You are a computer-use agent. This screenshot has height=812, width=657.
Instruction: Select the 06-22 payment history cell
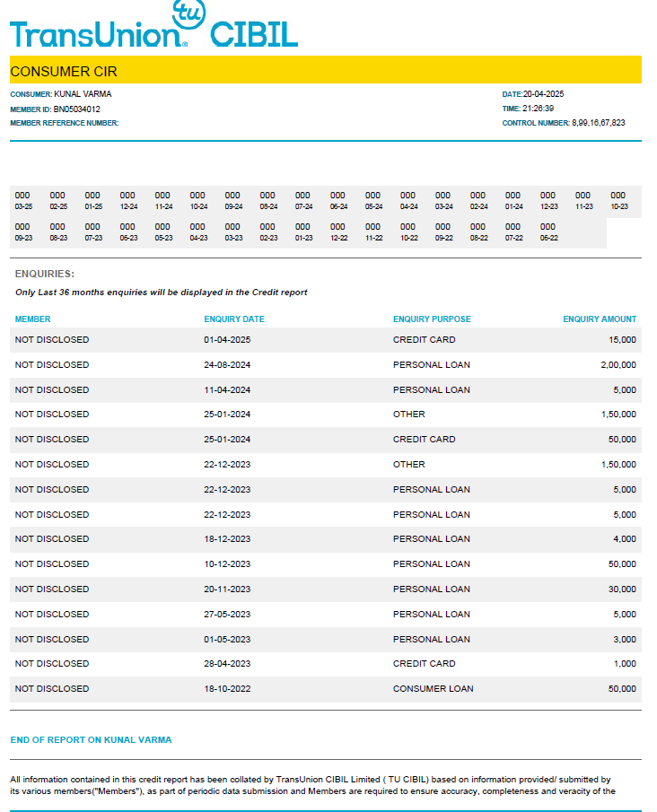coord(548,232)
